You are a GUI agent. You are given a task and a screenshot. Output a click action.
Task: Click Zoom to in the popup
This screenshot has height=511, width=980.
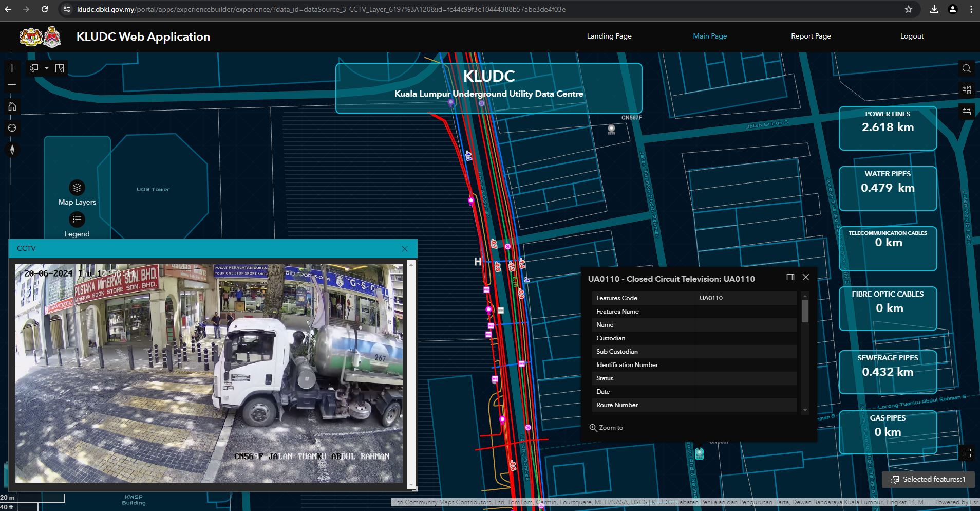(x=606, y=428)
